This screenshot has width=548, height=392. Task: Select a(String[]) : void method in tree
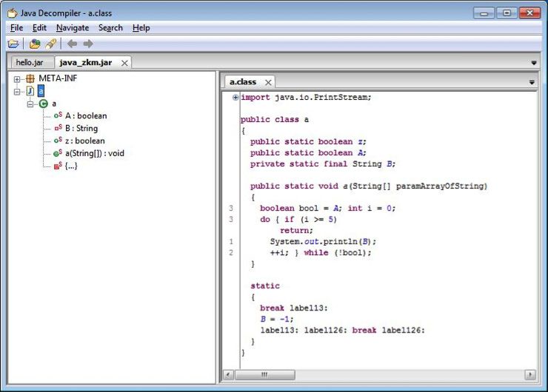click(95, 153)
